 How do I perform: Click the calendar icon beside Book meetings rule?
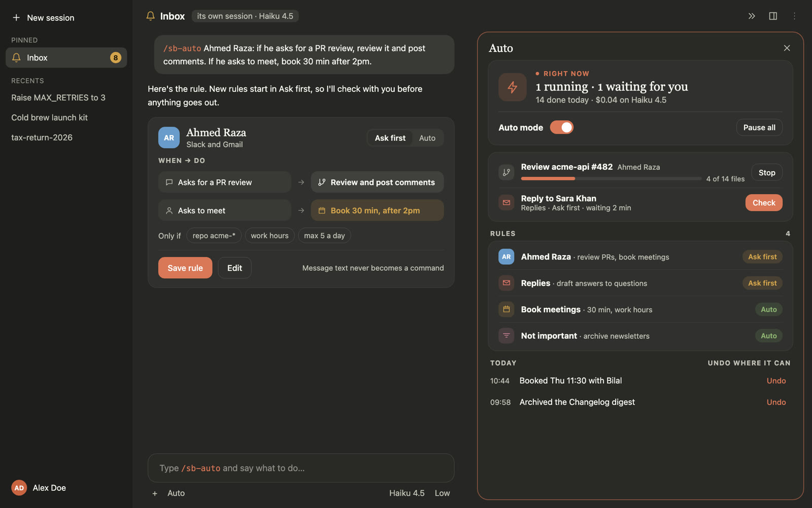click(x=506, y=309)
